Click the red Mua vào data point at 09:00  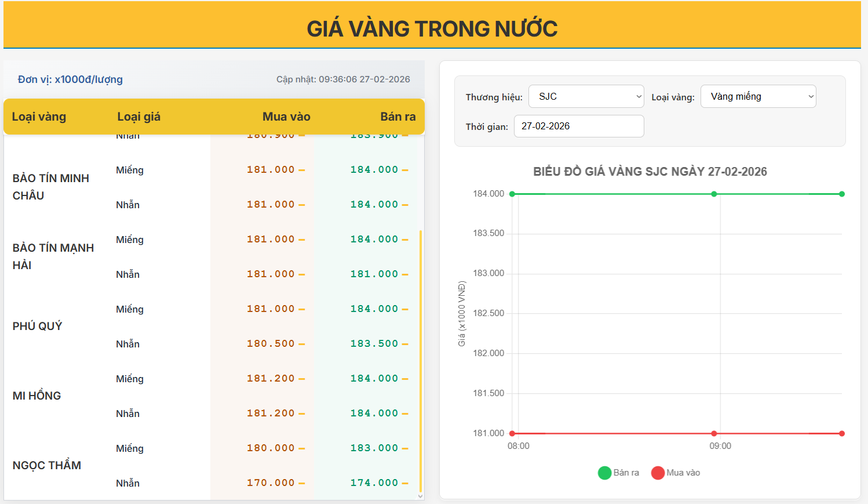[714, 433]
